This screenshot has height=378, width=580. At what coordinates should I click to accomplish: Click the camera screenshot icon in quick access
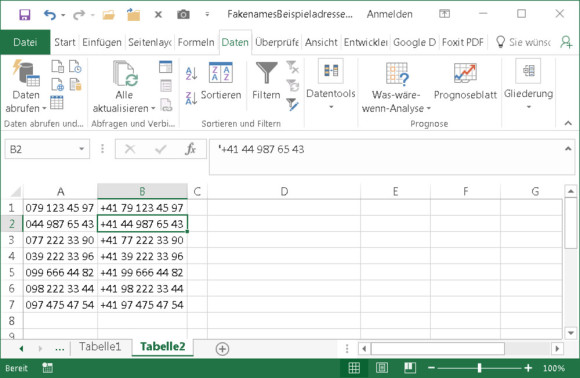(x=183, y=14)
